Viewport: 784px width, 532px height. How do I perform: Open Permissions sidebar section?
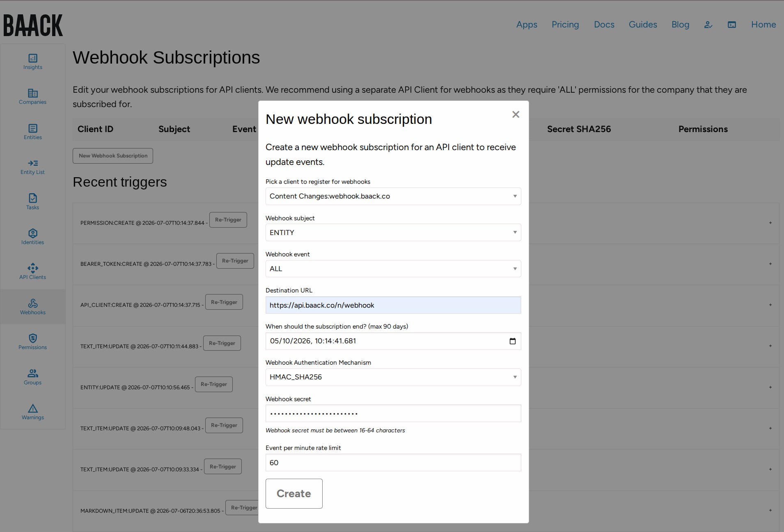click(x=33, y=342)
